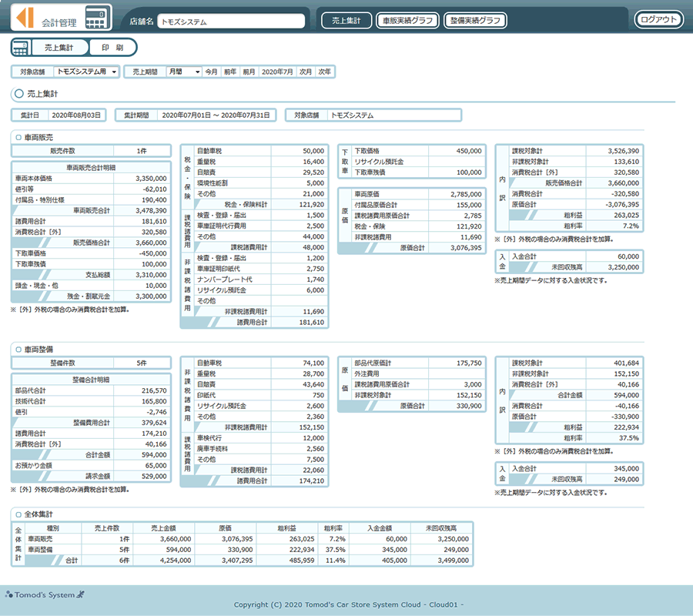Click total 粗利率 value 11.4%
This screenshot has width=693, height=616.
tap(336, 561)
